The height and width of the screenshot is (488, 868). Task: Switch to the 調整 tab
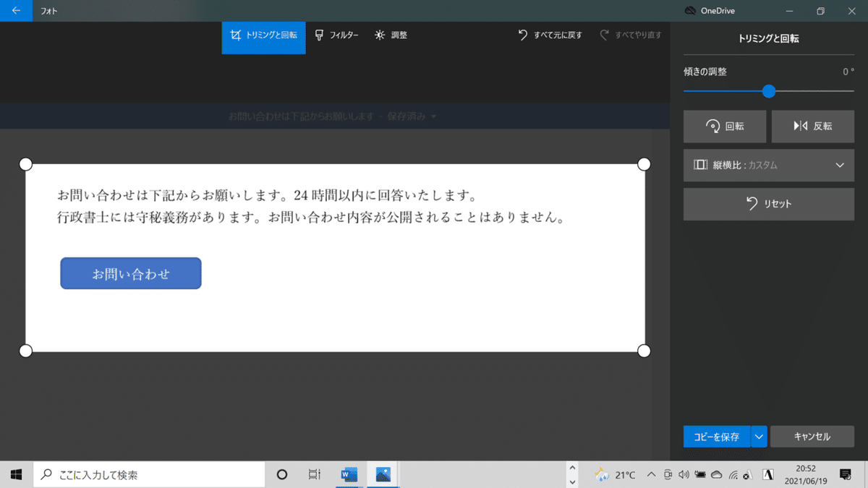click(391, 35)
